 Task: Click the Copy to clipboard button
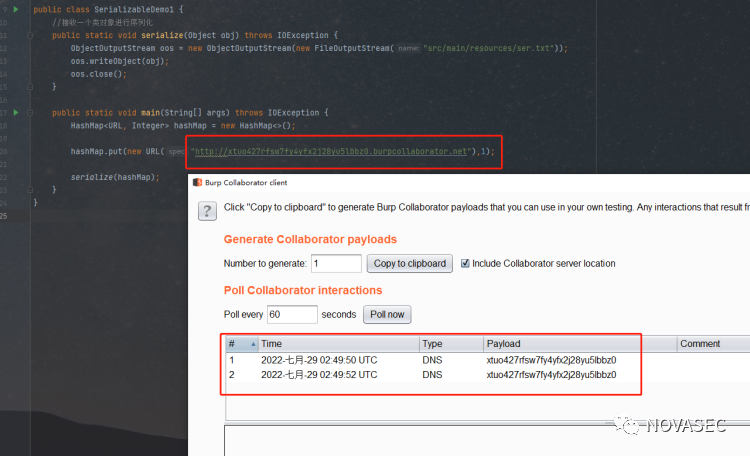tap(409, 264)
